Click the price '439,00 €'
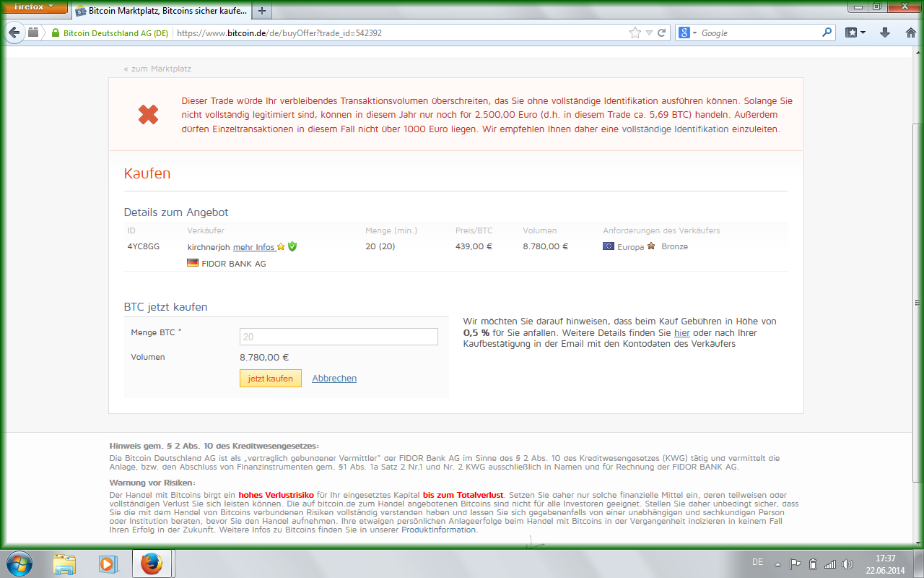The image size is (924, 578). [474, 246]
